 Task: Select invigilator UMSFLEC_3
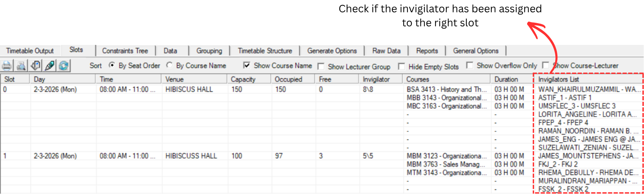pos(577,106)
